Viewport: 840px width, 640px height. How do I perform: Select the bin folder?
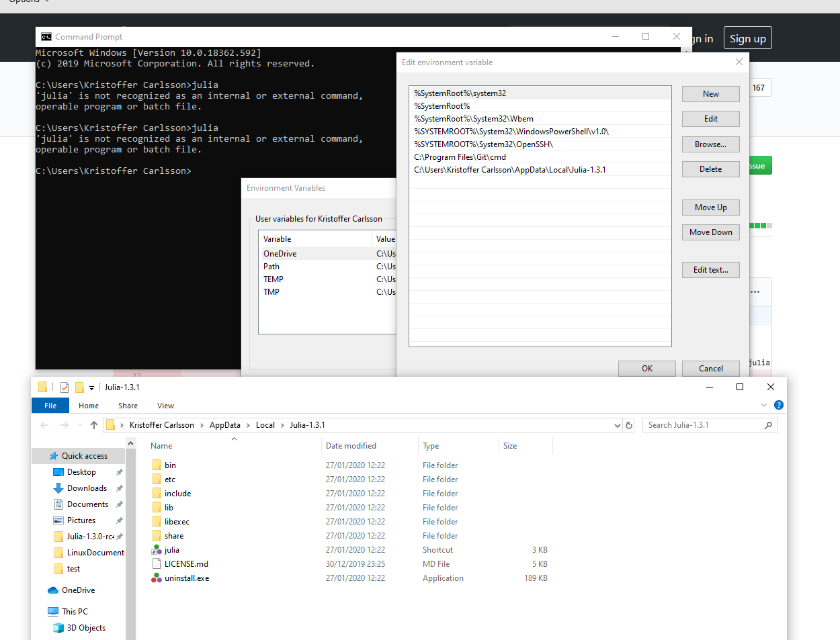[170, 465]
